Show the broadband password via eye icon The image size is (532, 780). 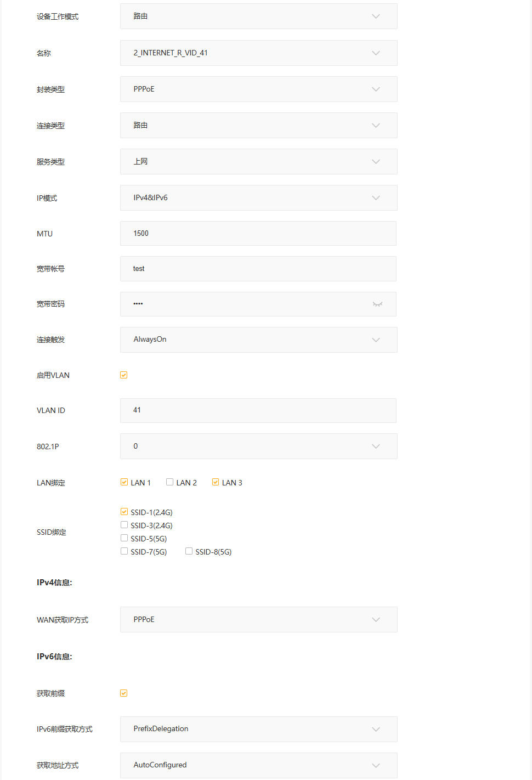tap(377, 304)
